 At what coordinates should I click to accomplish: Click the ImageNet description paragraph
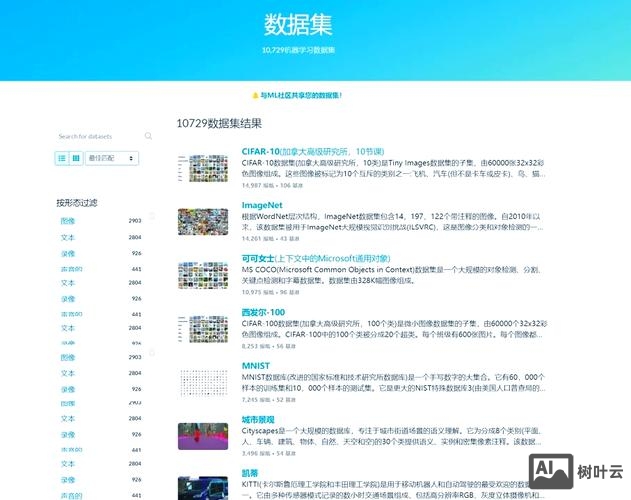pyautogui.click(x=392, y=222)
